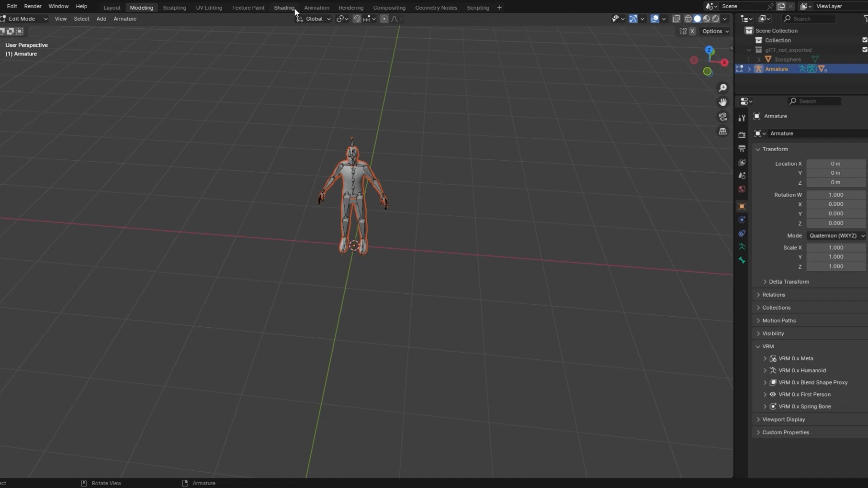Open the Armature data properties tab
The width and height of the screenshot is (868, 488).
tap(742, 247)
